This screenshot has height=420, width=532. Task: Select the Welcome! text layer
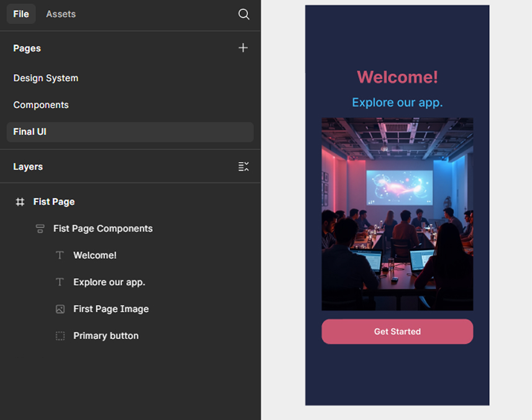(95, 255)
